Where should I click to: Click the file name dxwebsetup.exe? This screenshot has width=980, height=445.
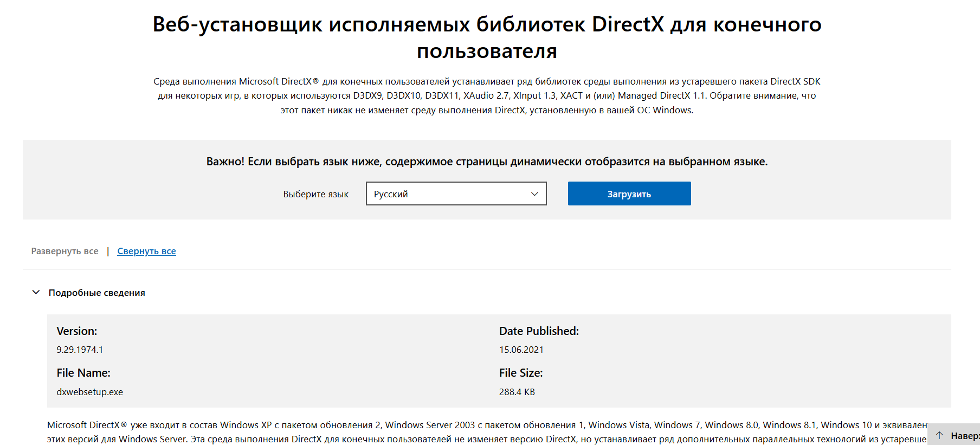click(x=89, y=392)
